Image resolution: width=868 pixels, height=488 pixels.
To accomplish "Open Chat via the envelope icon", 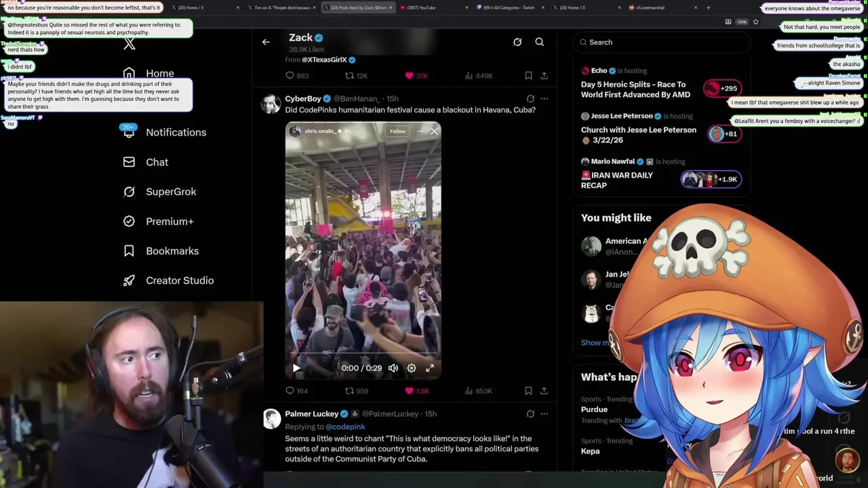I will tap(129, 162).
